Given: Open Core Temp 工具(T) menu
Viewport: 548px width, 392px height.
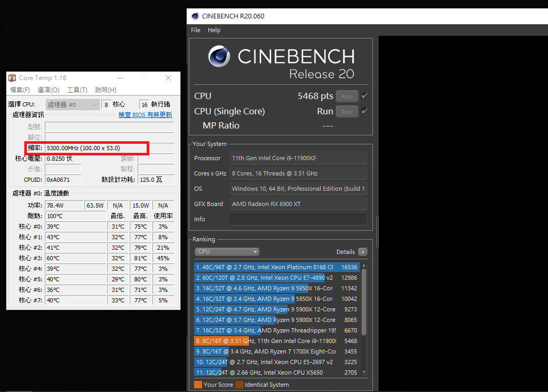Looking at the screenshot, I should (x=77, y=90).
